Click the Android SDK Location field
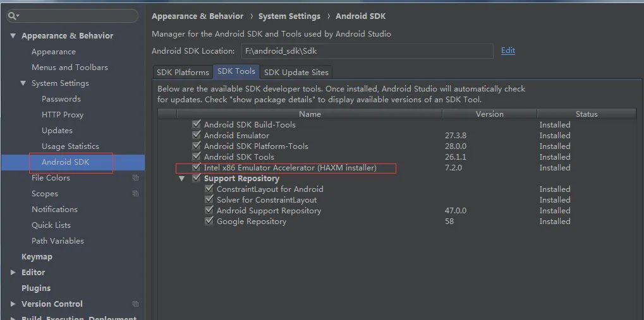Viewport: 644px width, 320px height. 367,51
